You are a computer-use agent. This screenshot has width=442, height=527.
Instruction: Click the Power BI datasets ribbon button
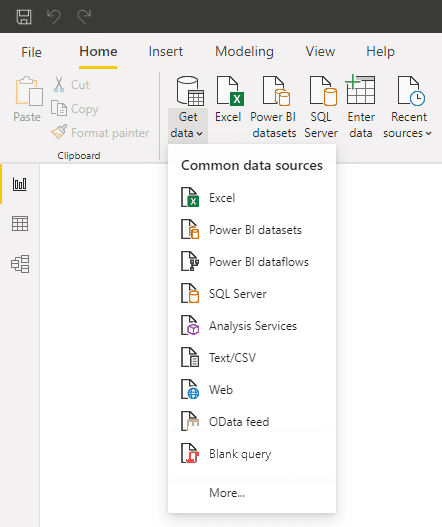pyautogui.click(x=274, y=108)
